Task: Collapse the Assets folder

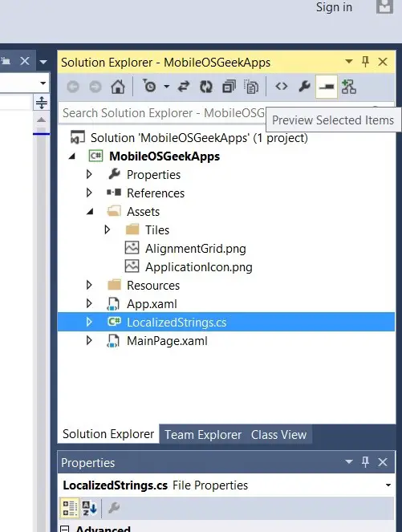Action: click(x=90, y=212)
